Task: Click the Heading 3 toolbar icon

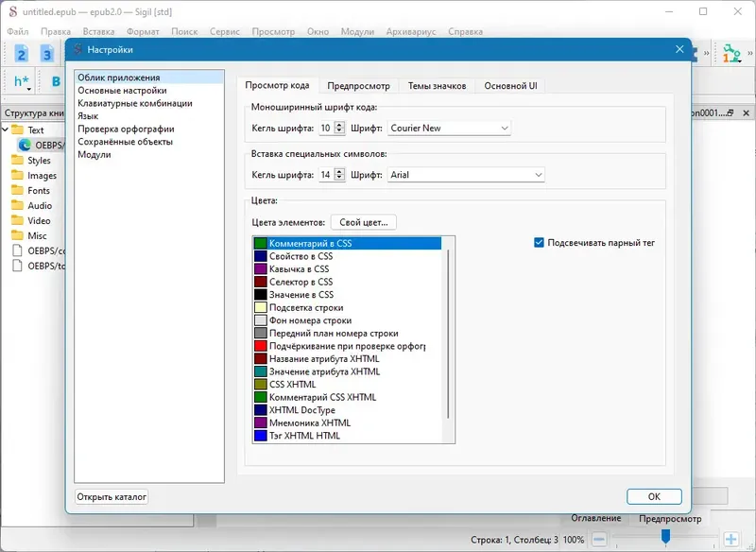Action: [46, 54]
